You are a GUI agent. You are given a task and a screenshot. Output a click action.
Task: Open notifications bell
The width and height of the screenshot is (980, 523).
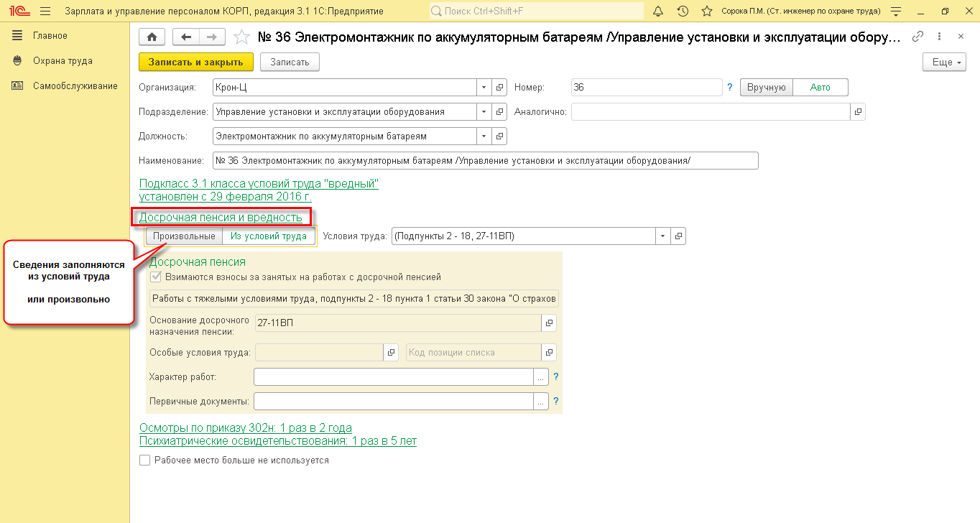click(x=658, y=11)
